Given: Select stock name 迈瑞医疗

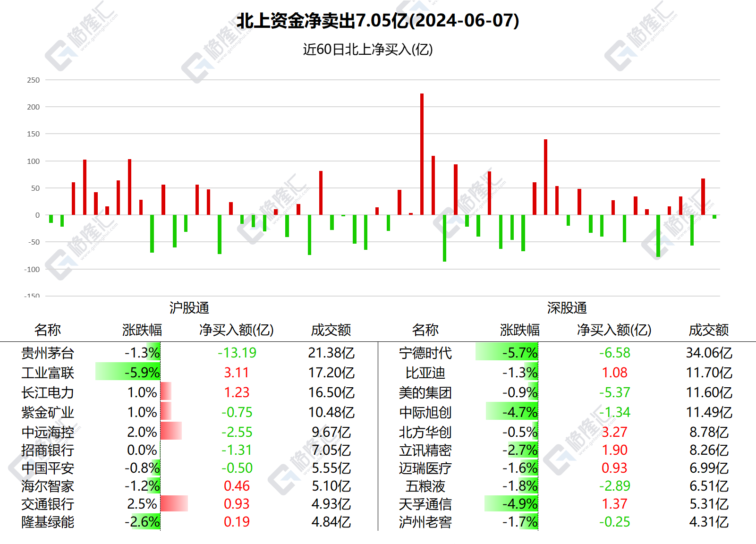Looking at the screenshot, I should pos(425,468).
